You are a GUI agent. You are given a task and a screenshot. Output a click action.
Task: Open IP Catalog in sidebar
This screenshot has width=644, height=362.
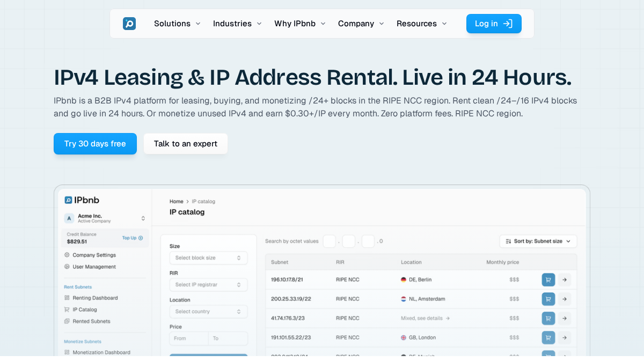[x=80, y=309]
